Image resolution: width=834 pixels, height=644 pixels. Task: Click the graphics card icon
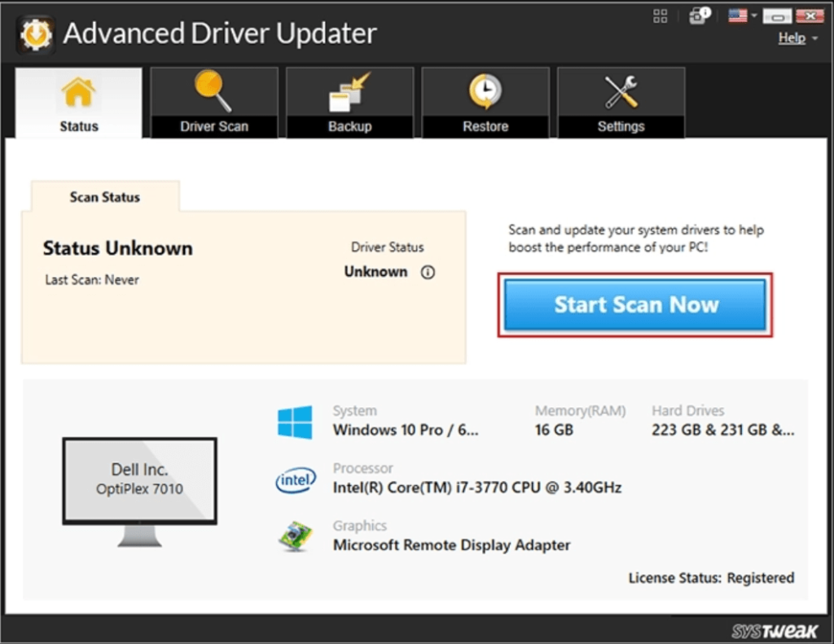tap(295, 537)
